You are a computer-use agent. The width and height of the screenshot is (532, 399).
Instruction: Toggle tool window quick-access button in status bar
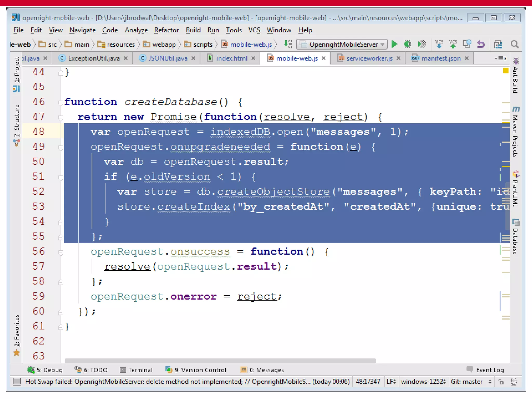(x=17, y=381)
